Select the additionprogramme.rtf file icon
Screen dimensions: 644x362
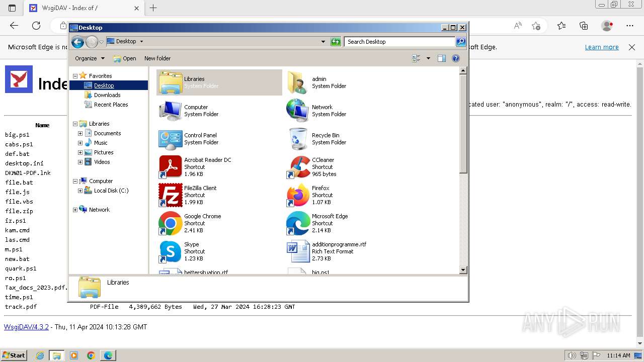pos(298,251)
